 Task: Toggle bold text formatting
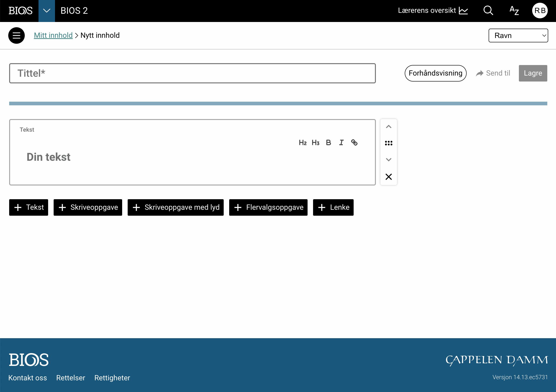pos(328,142)
